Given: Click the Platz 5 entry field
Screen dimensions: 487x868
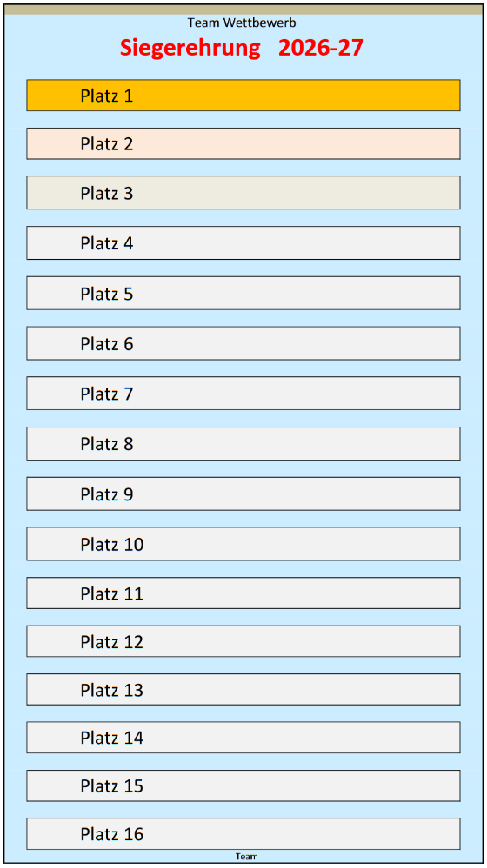Looking at the screenshot, I should [x=243, y=293].
